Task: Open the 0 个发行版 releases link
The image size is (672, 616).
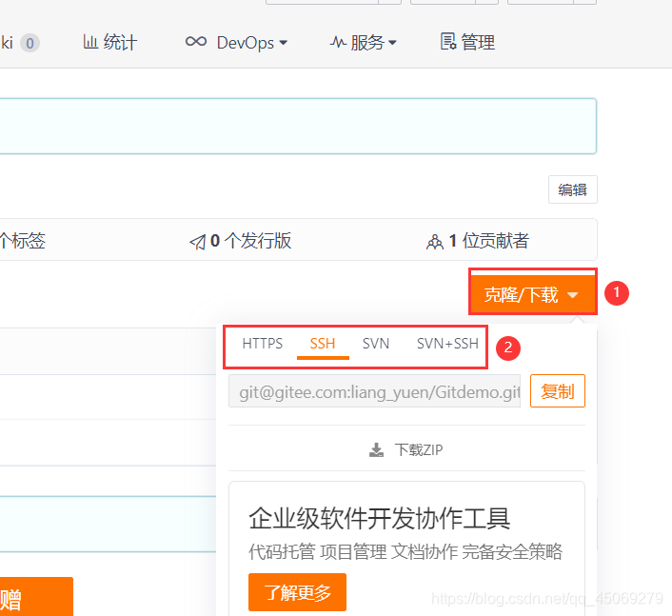Action: 241,241
